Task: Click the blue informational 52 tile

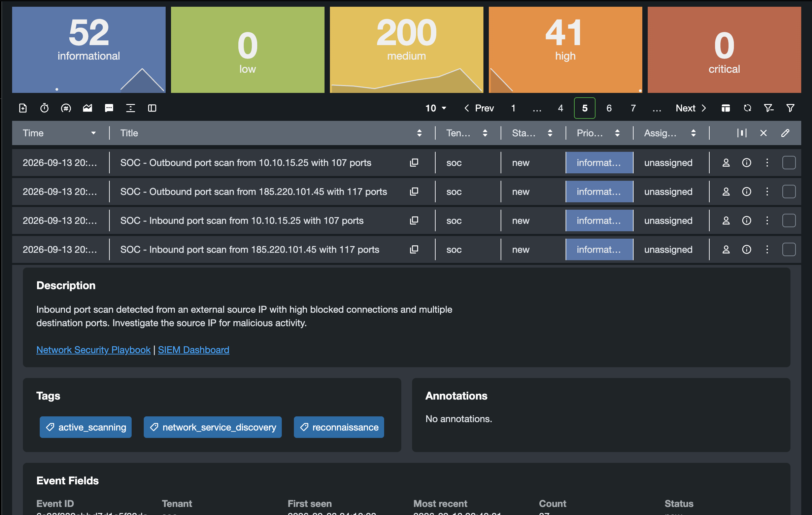Action: pyautogui.click(x=89, y=50)
